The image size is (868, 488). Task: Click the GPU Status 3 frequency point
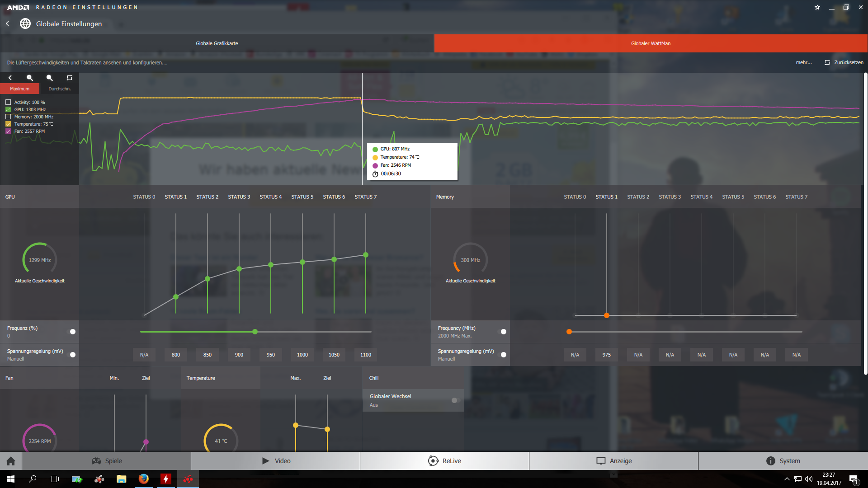[x=239, y=269]
